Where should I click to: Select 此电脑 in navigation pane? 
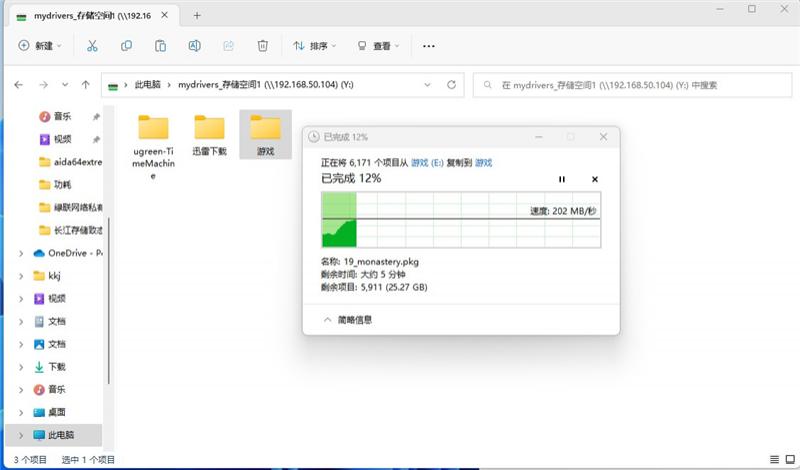[x=54, y=435]
